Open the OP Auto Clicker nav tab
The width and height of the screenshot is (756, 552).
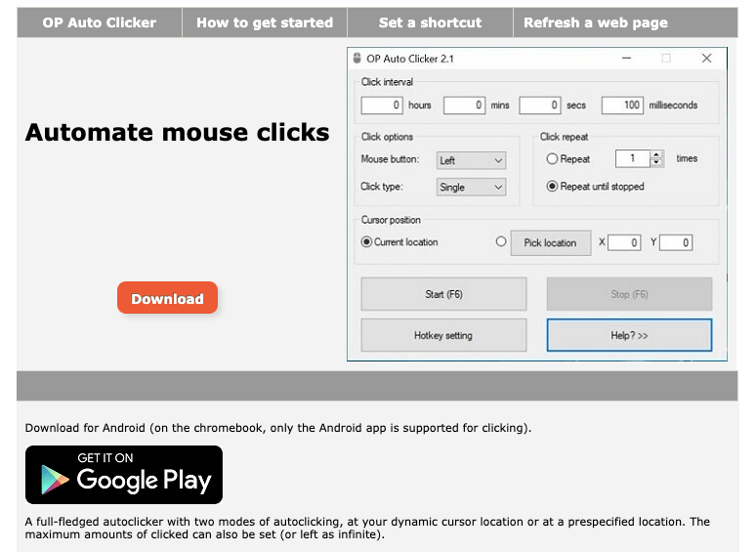click(x=100, y=22)
